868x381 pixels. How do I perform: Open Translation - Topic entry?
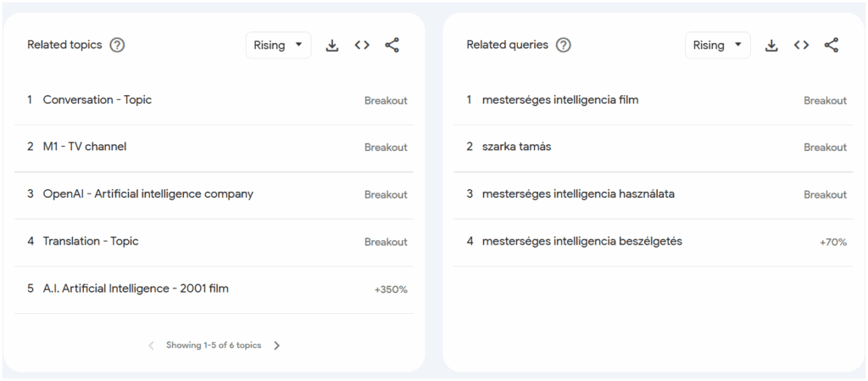click(214, 242)
